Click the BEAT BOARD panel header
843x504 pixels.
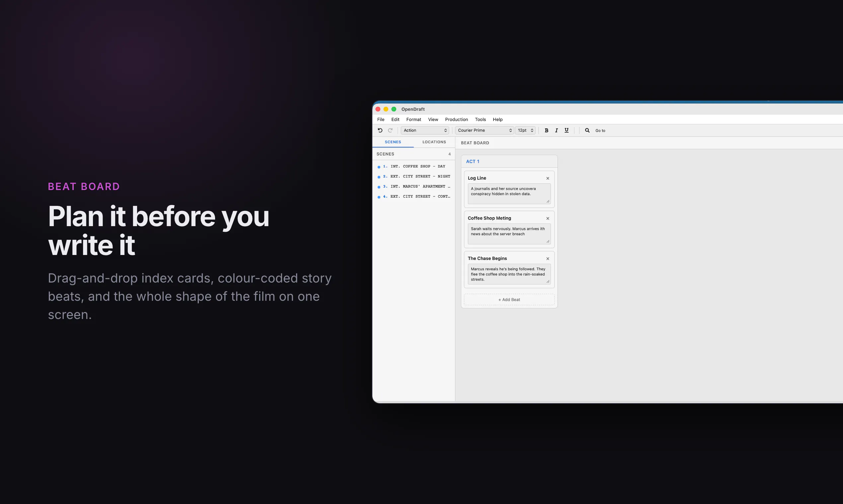tap(475, 143)
